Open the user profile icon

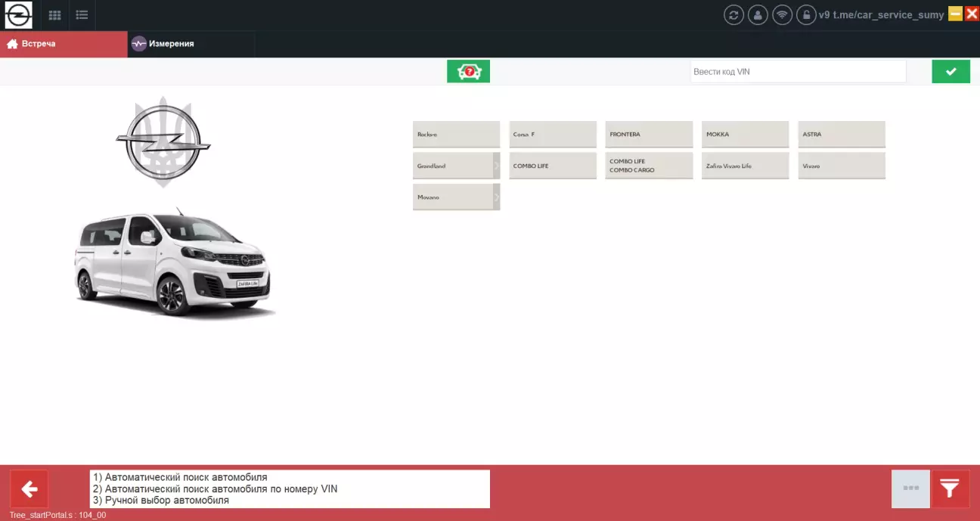point(758,15)
